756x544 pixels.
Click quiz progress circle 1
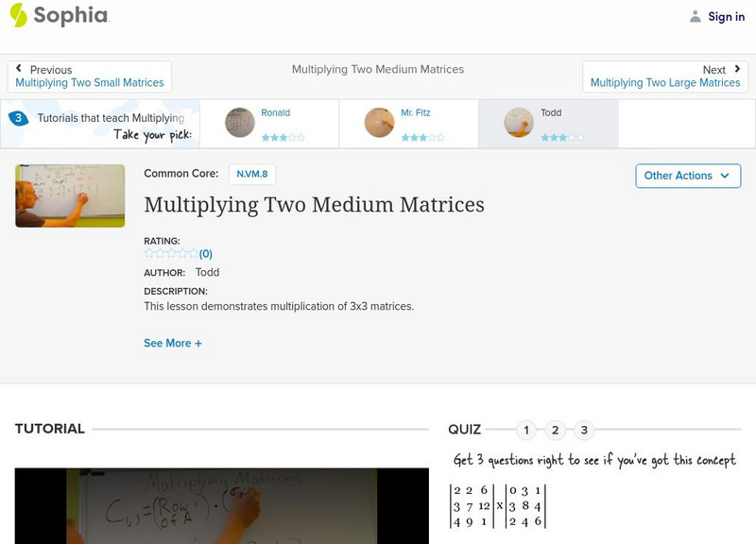coord(527,429)
